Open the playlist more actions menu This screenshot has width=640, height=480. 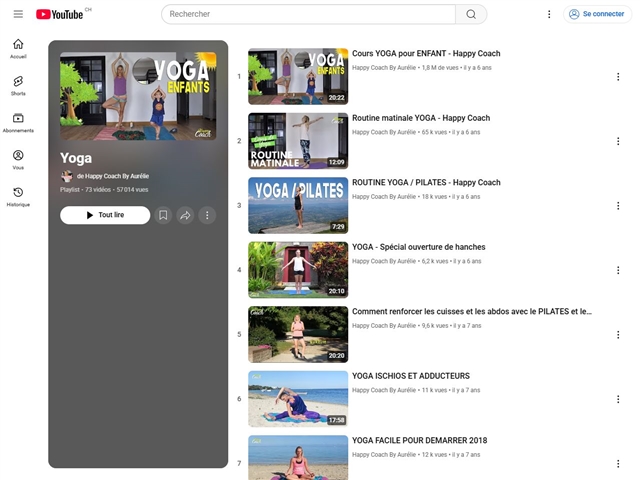point(207,215)
